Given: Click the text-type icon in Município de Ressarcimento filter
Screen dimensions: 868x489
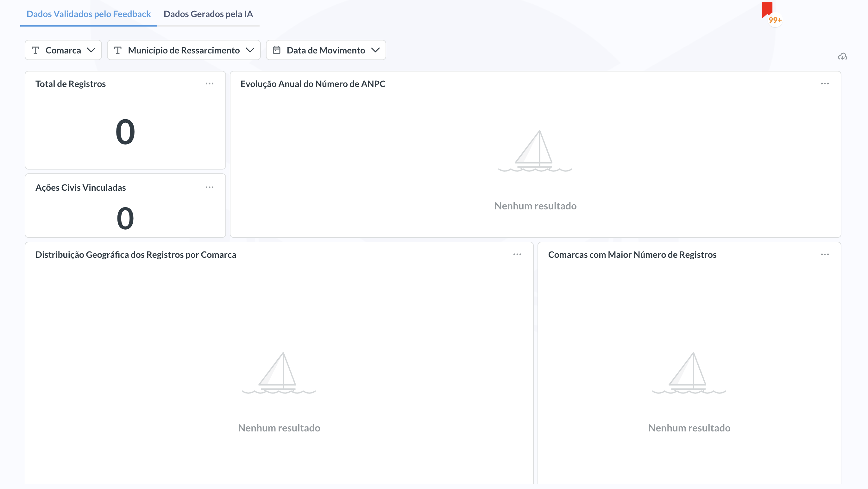Looking at the screenshot, I should tap(118, 50).
